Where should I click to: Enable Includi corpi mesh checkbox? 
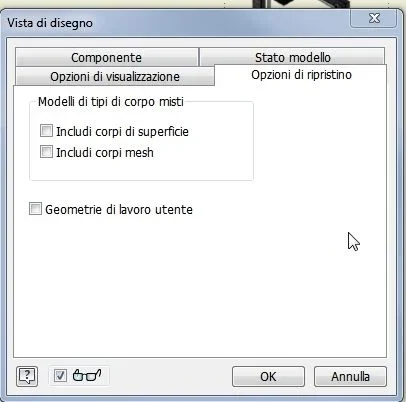[46, 152]
